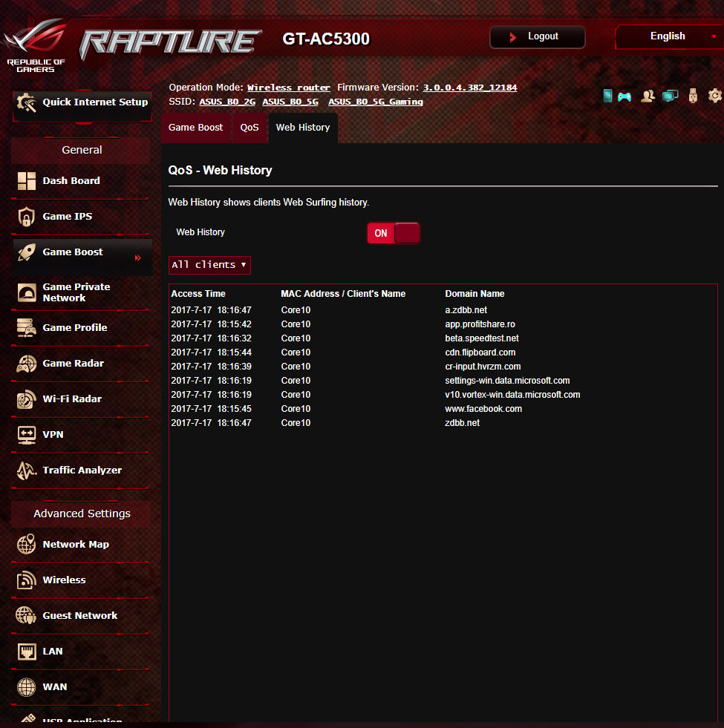Viewport: 724px width, 728px height.
Task: Click the Quick Internet Setup label
Action: pyautogui.click(x=95, y=102)
